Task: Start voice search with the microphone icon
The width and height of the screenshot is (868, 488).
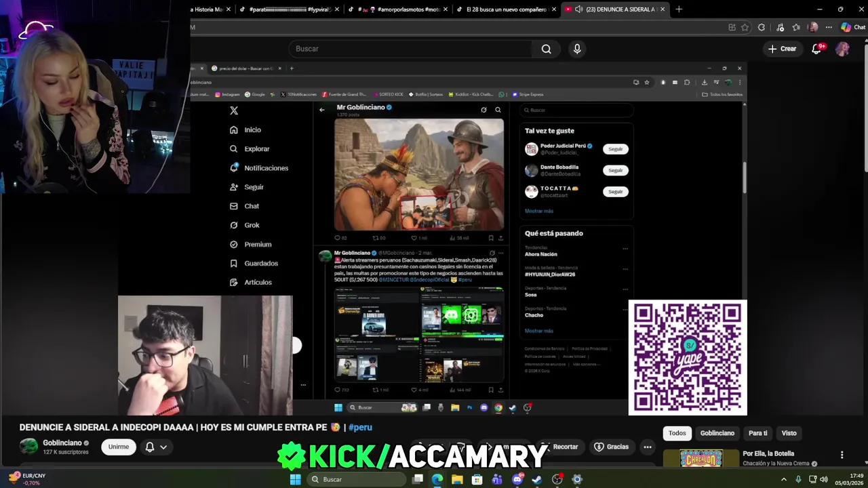Action: [577, 49]
